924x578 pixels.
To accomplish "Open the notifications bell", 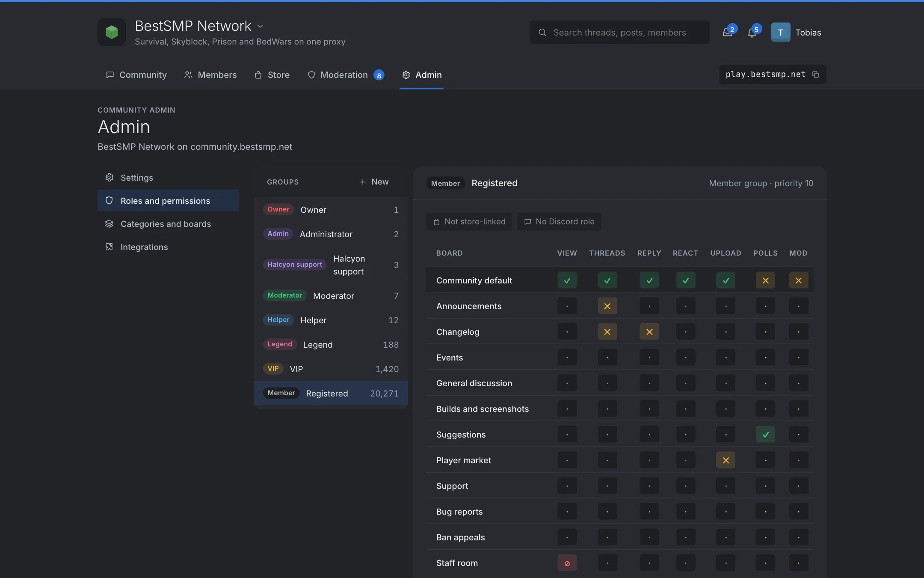I will (x=752, y=33).
